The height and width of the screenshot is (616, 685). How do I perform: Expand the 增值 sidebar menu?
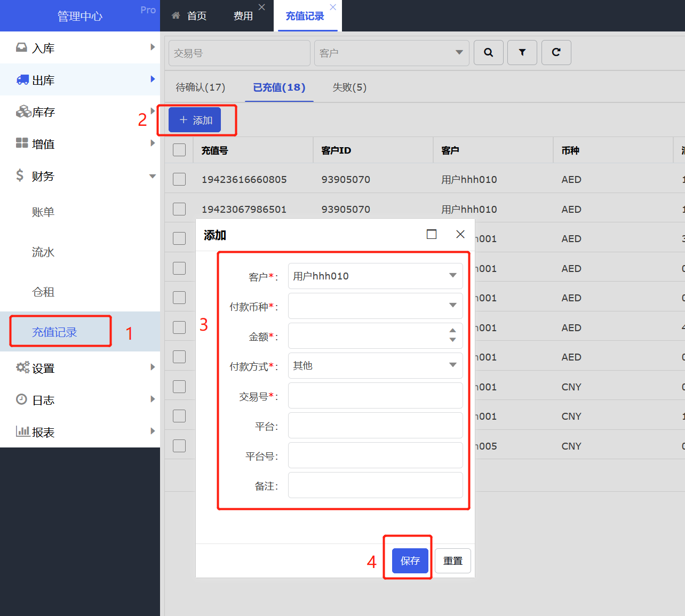pos(153,143)
